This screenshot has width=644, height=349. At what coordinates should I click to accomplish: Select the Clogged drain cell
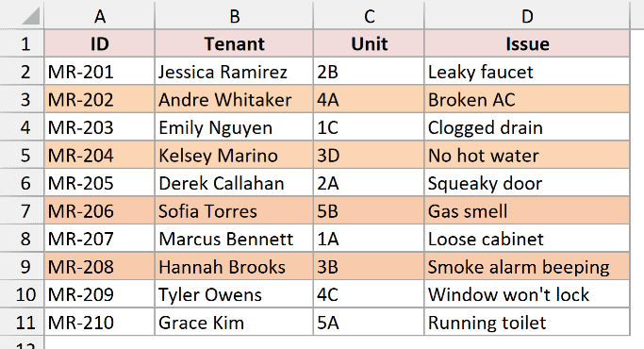coord(527,127)
